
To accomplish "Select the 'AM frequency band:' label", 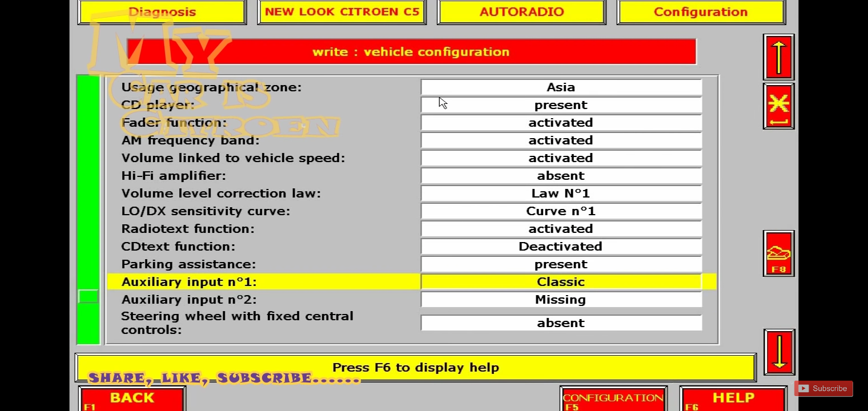I will 190,140.
